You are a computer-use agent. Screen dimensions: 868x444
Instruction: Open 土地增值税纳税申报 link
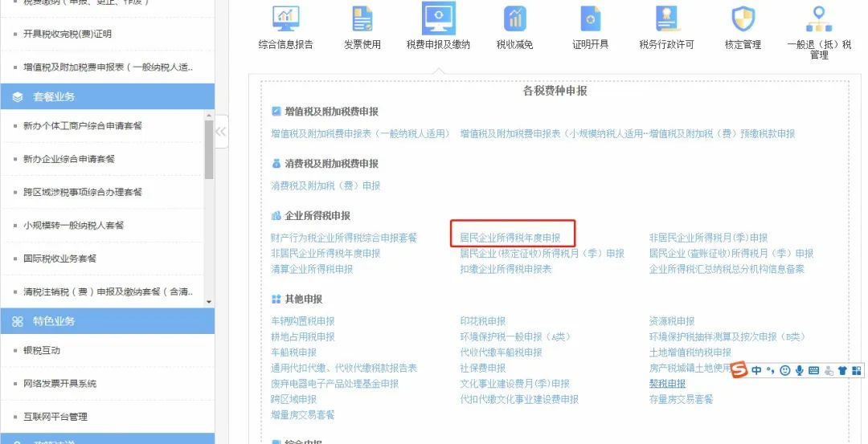(690, 352)
